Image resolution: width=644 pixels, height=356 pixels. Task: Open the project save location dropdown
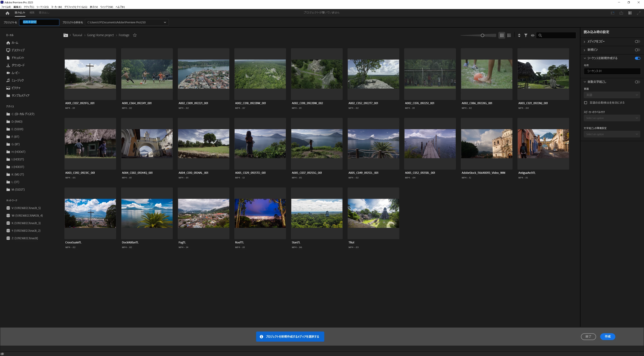tap(165, 22)
